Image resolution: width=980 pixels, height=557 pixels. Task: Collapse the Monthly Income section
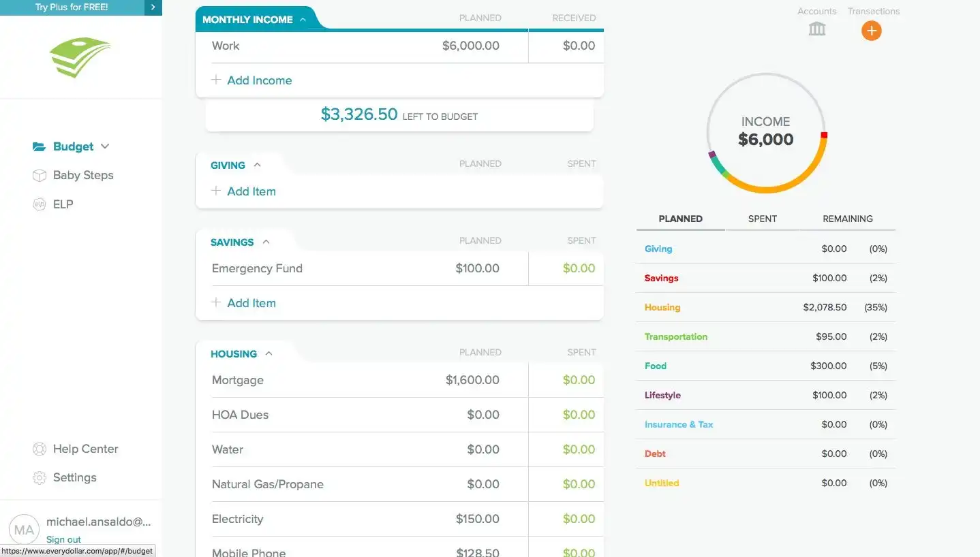(303, 20)
